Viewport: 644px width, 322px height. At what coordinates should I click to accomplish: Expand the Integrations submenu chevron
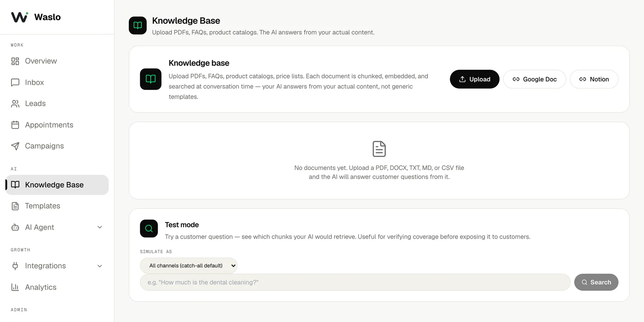pos(100,266)
